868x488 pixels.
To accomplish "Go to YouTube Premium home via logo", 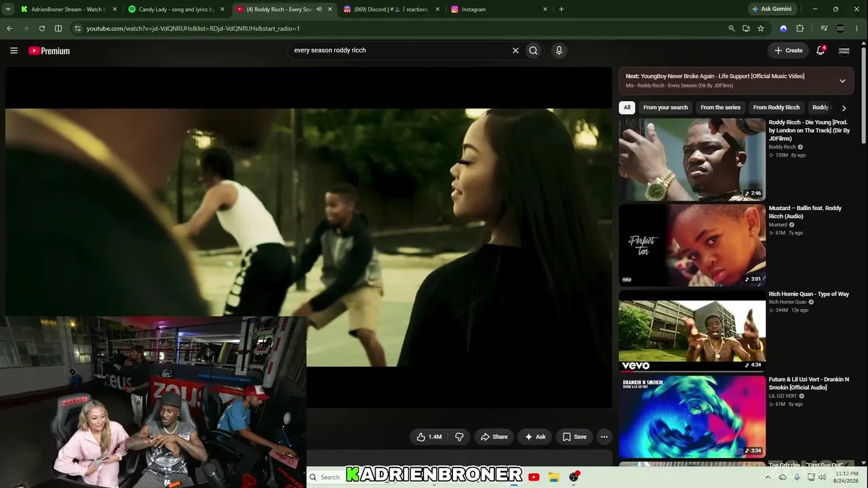I will 49,51.
